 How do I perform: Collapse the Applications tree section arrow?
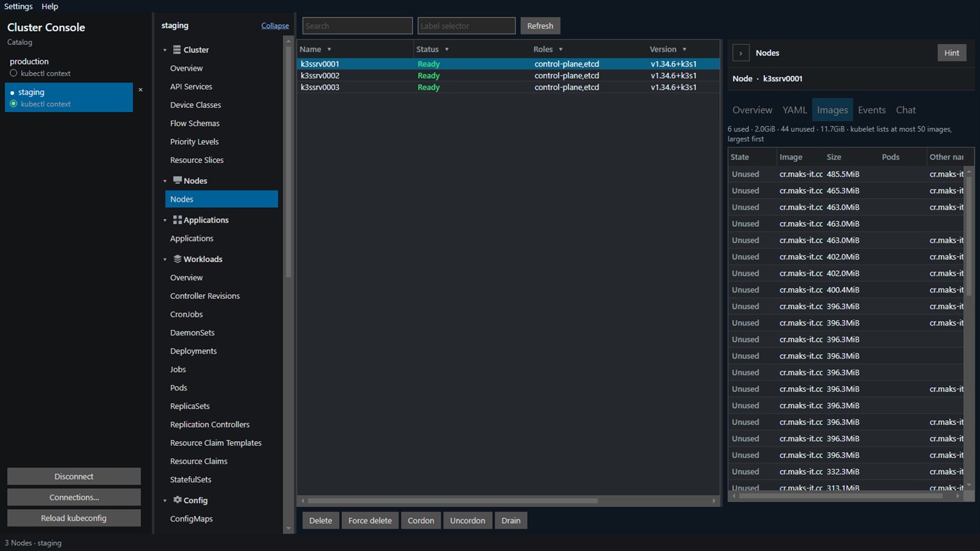pos(165,221)
